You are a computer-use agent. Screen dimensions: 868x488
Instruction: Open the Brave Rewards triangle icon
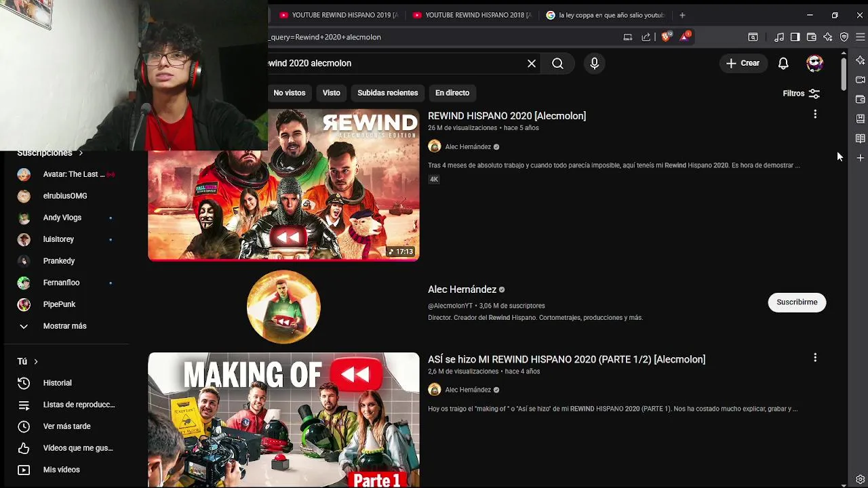(685, 37)
